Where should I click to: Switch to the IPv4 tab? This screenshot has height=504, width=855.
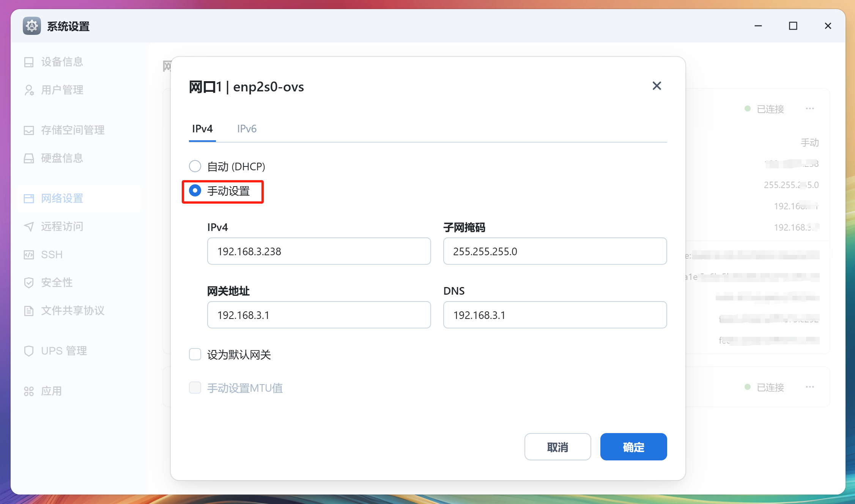[202, 129]
